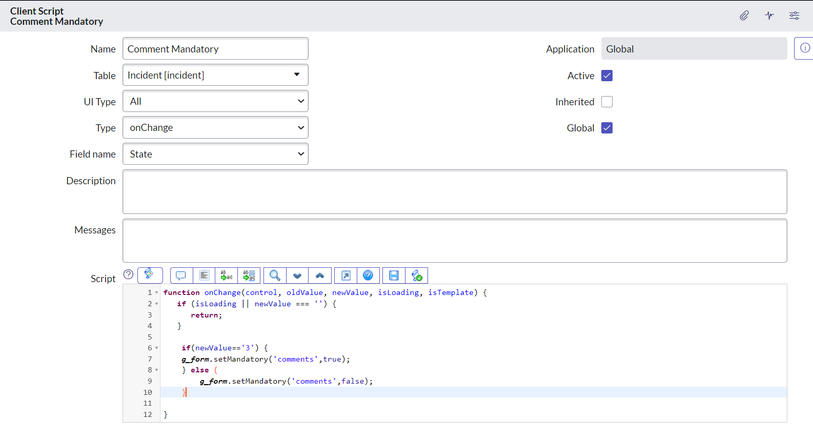The width and height of the screenshot is (813, 431).
Task: Open the attachments paperclip icon
Action: (x=744, y=16)
